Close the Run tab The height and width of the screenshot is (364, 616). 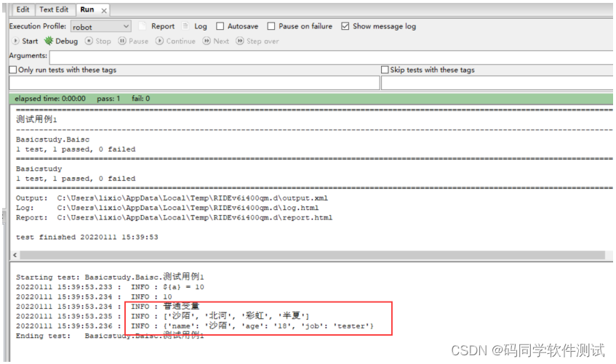pos(104,11)
